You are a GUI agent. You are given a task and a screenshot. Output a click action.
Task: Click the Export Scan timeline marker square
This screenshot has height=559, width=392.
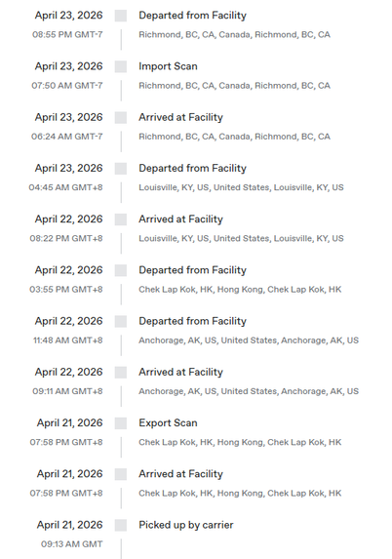[121, 423]
